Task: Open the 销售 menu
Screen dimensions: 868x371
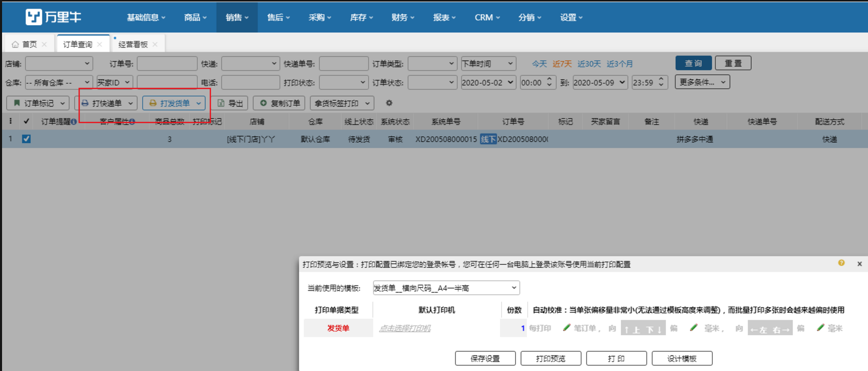Action: [237, 17]
